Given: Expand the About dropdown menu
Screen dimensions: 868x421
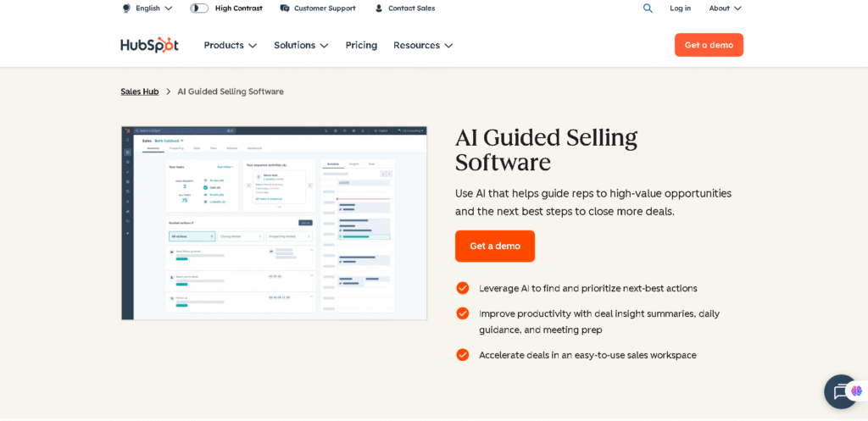Looking at the screenshot, I should click(726, 8).
